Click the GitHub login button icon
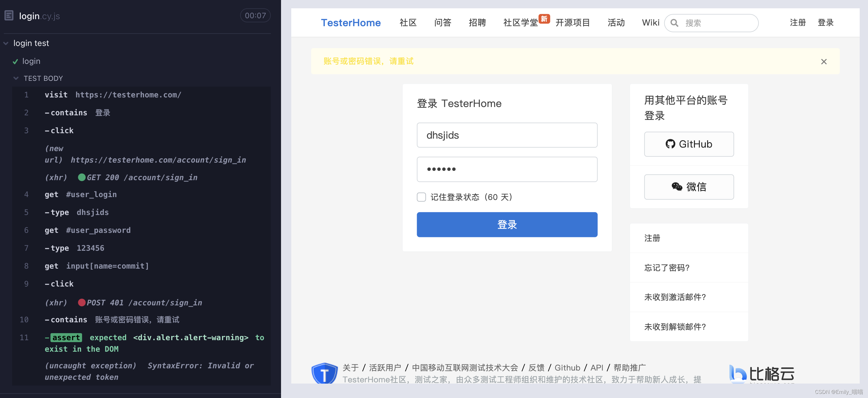The image size is (868, 398). click(670, 144)
